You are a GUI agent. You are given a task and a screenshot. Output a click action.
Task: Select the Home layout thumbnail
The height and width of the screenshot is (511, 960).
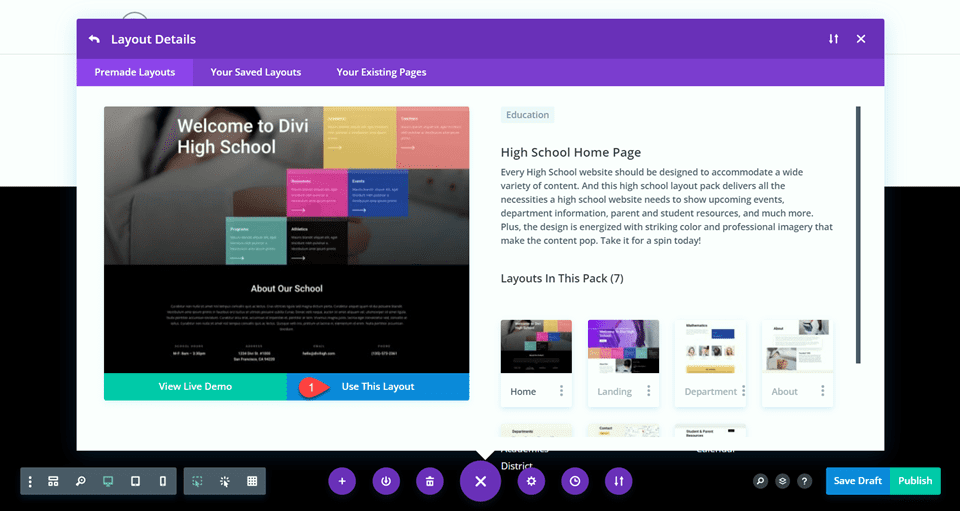coord(536,346)
